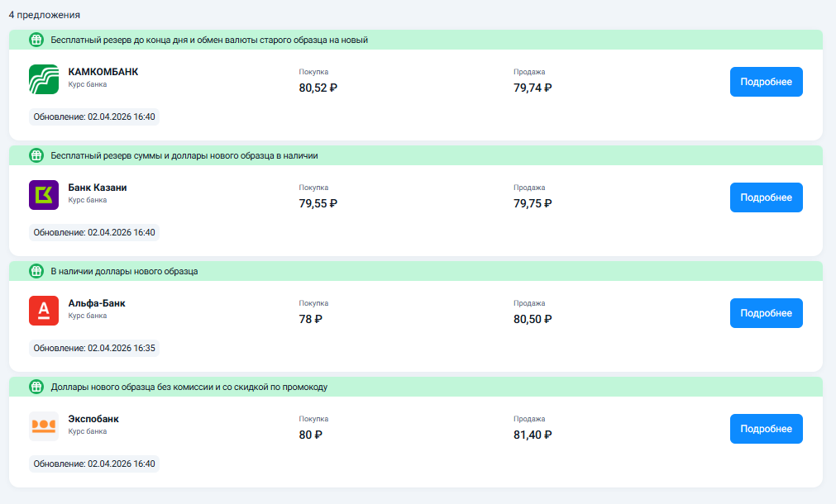Open the Банк Казани name link

(98, 188)
